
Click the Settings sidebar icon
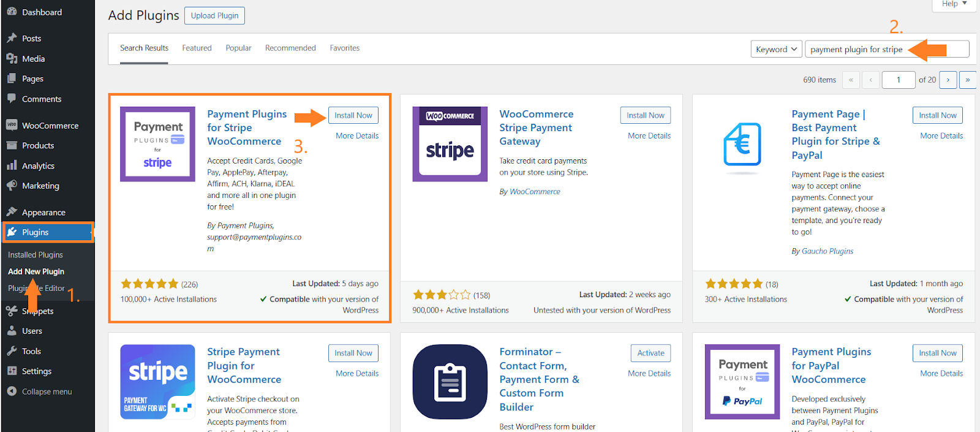pyautogui.click(x=12, y=371)
